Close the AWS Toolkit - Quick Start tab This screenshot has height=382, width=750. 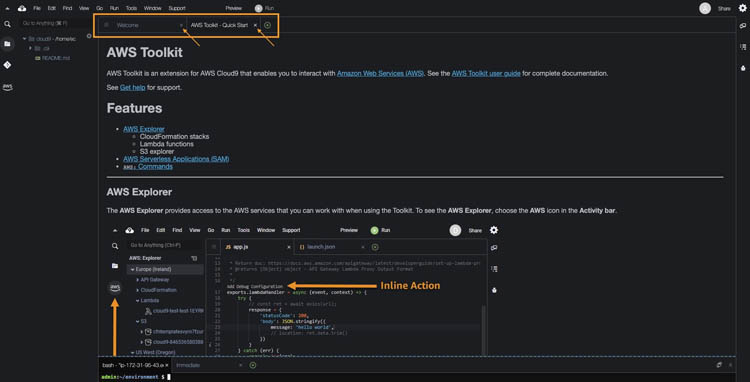tap(255, 25)
